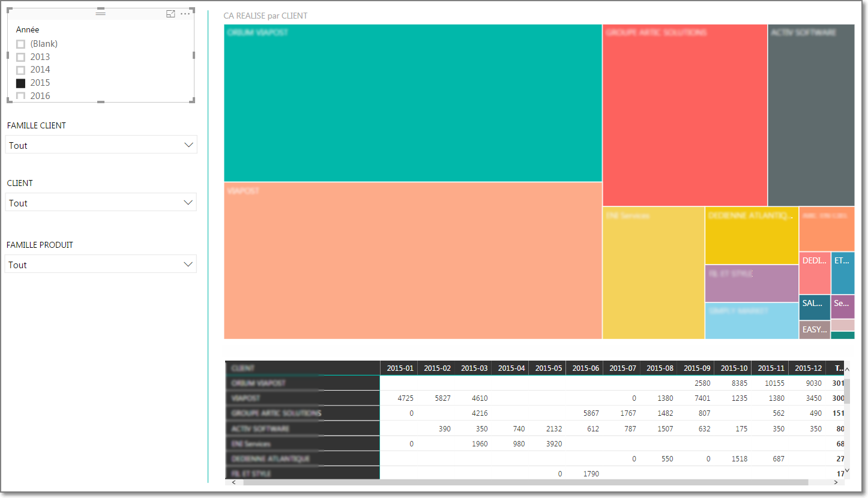Click the 3920 table cell
The image size is (868, 498).
(554, 443)
